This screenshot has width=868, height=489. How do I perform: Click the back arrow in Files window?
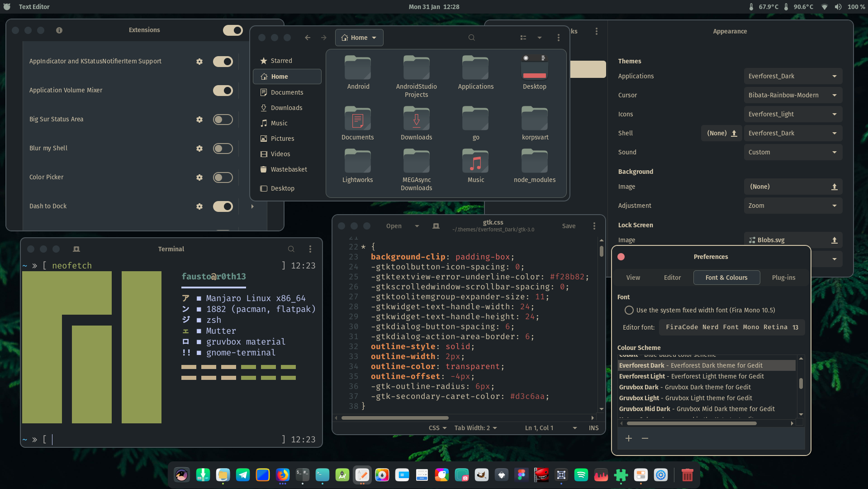coord(308,38)
